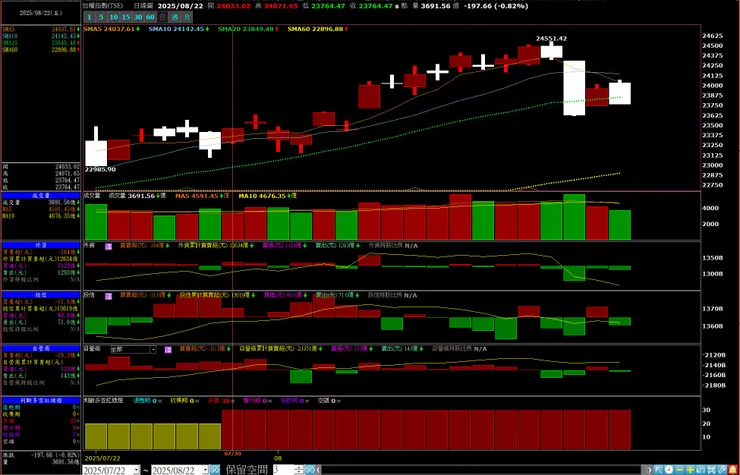Image resolution: width=740 pixels, height=475 pixels.
Task: Open the start date 2025/07/22 dropdown arrow
Action: click(x=136, y=470)
